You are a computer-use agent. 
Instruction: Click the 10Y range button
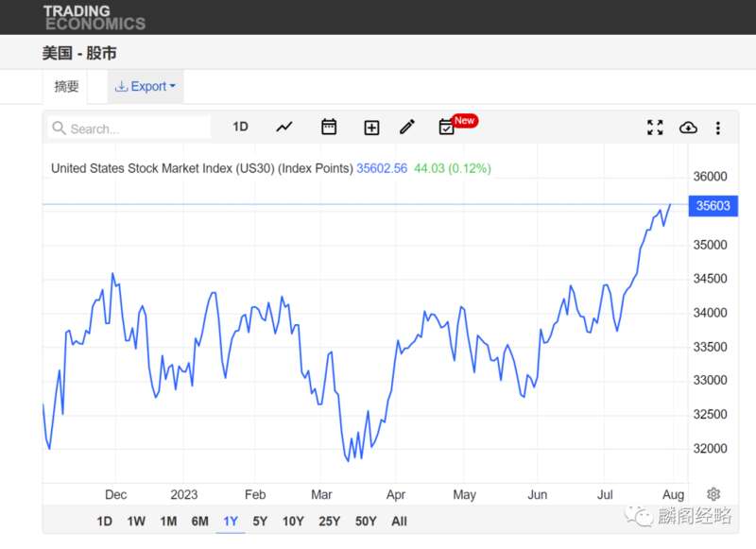tap(293, 521)
